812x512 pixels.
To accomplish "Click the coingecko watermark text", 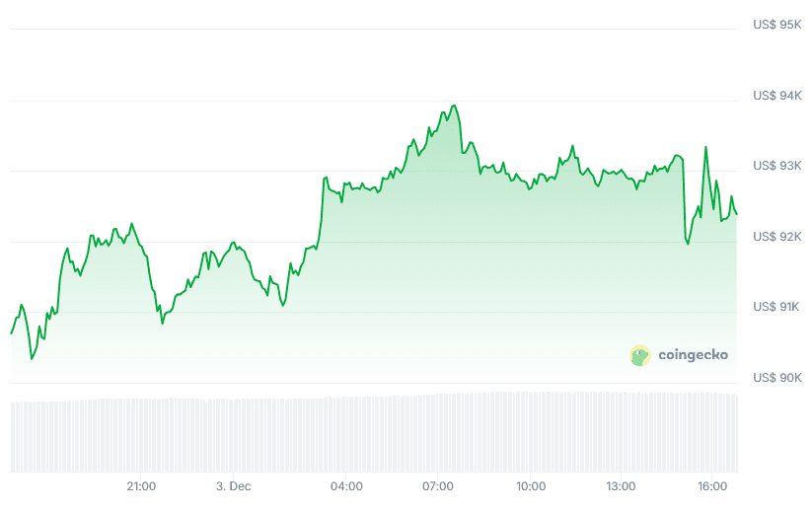I will [693, 355].
